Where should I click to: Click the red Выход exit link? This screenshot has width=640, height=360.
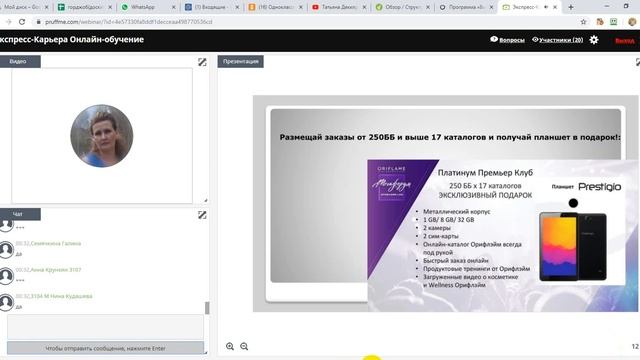624,40
